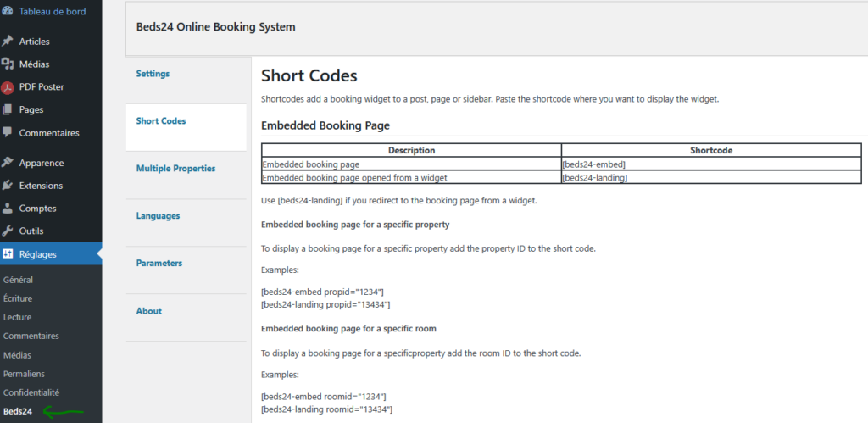Select the Réglages menu
The height and width of the screenshot is (423, 868).
click(51, 254)
